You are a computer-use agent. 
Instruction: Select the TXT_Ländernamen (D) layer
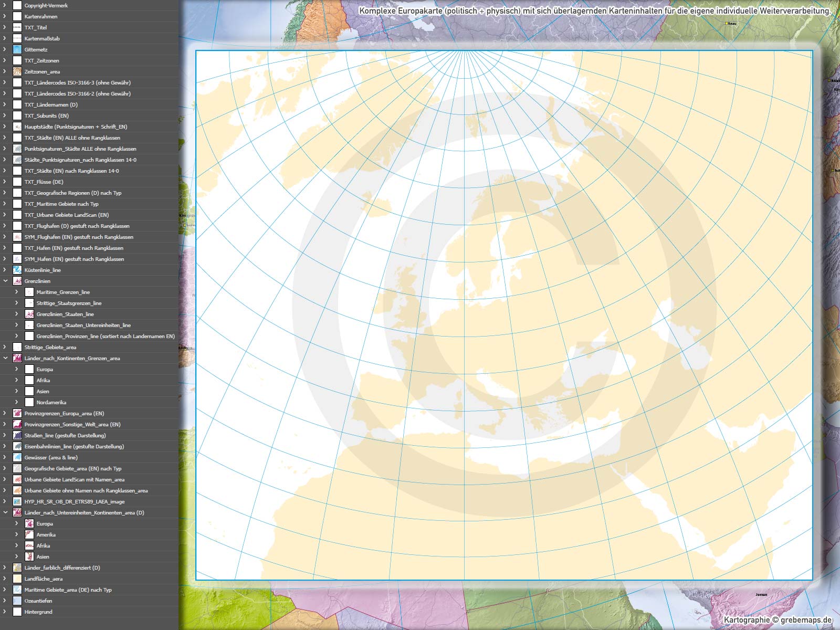[x=51, y=104]
